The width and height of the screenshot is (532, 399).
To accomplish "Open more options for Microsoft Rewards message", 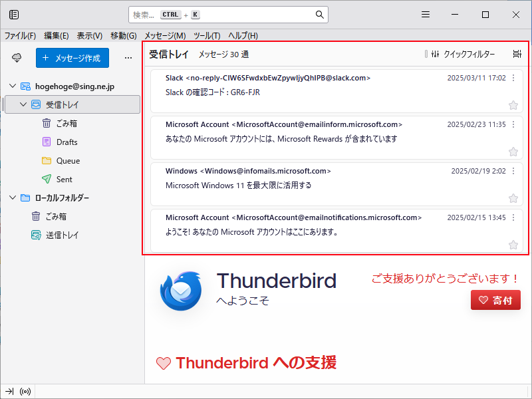I will (513, 124).
